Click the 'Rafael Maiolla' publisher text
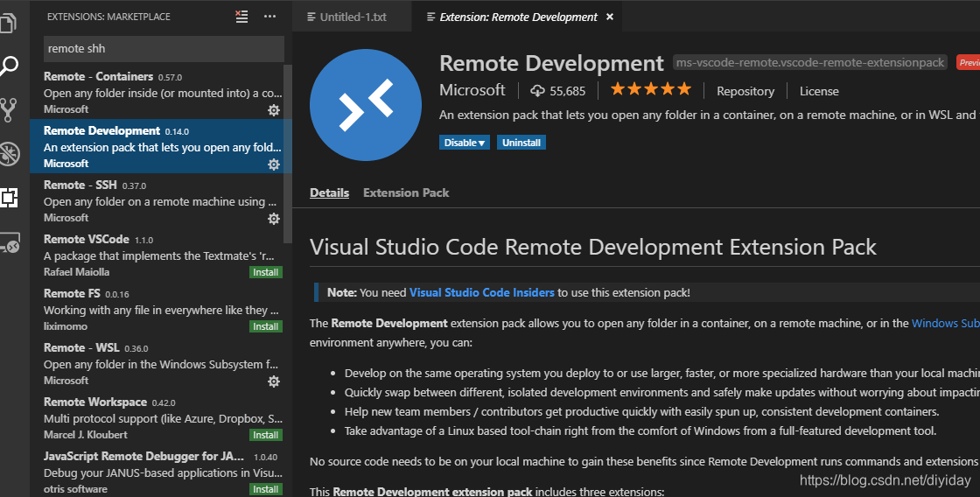This screenshot has width=980, height=497. coord(76,272)
